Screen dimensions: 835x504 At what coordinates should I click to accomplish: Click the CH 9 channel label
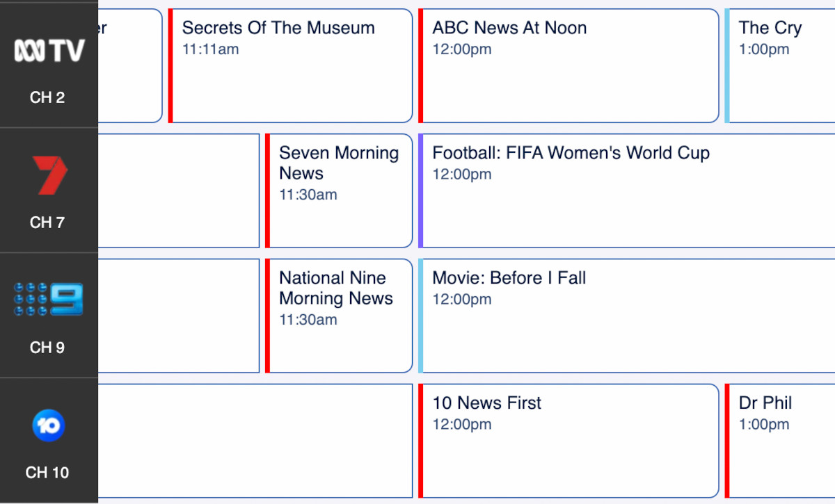(x=46, y=348)
